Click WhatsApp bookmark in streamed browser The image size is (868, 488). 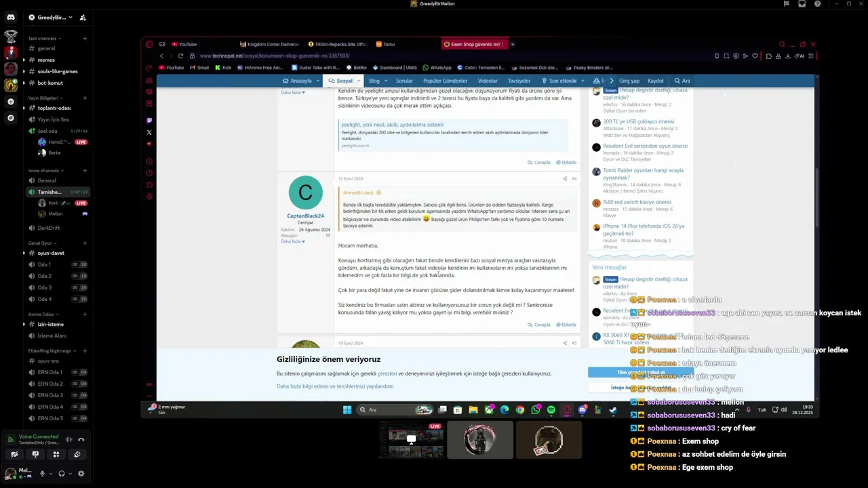(437, 68)
